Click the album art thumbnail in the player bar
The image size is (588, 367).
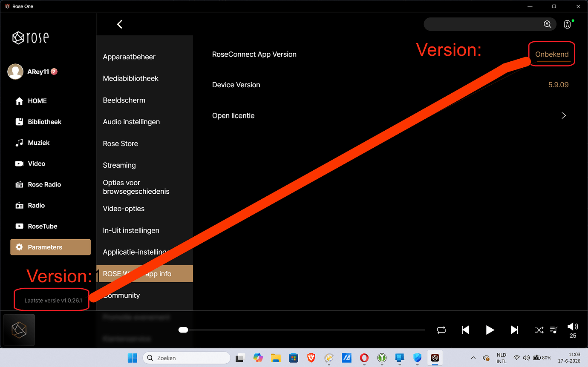(x=19, y=330)
